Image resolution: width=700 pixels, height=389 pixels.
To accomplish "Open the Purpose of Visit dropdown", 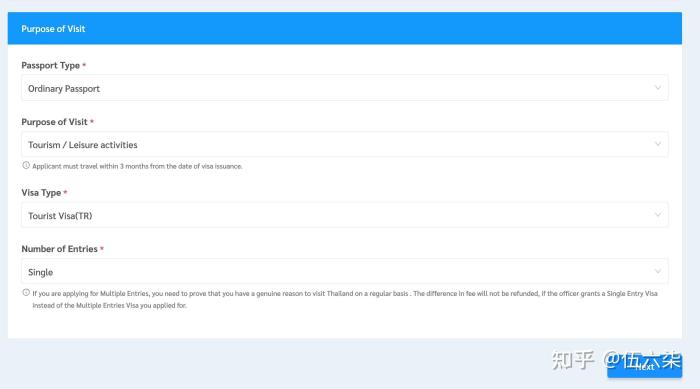I will coord(345,144).
